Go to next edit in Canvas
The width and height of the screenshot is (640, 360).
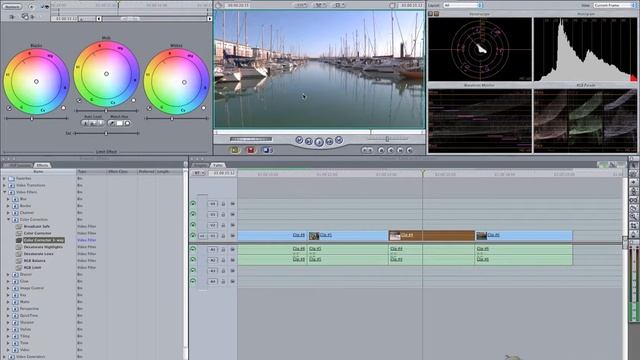point(339,140)
